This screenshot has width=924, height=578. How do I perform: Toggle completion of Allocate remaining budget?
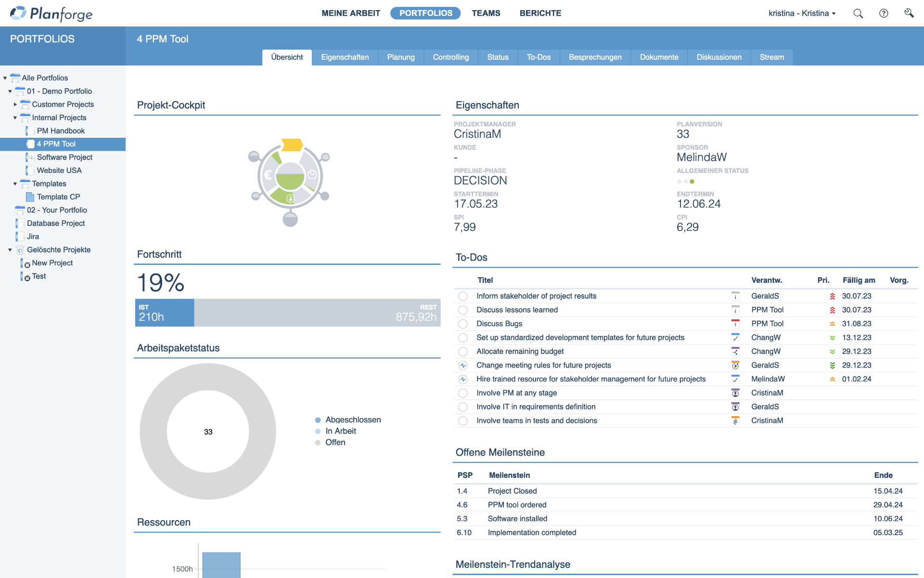463,351
